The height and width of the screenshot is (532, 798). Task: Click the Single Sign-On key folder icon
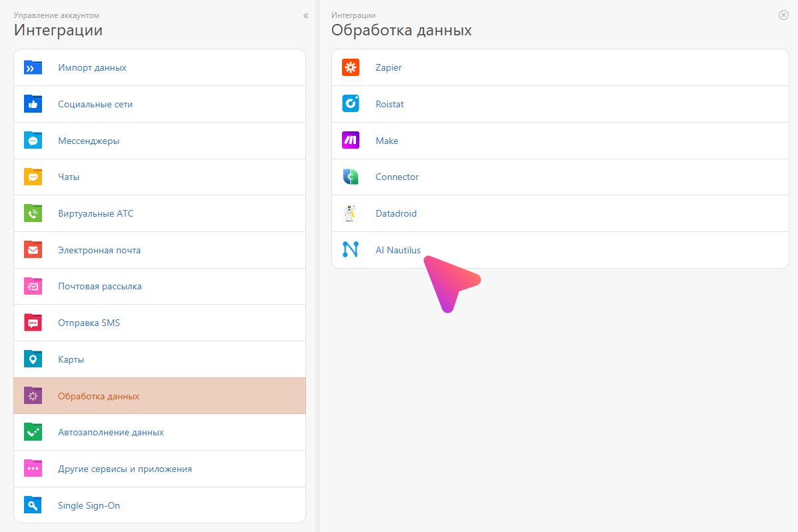pos(33,505)
